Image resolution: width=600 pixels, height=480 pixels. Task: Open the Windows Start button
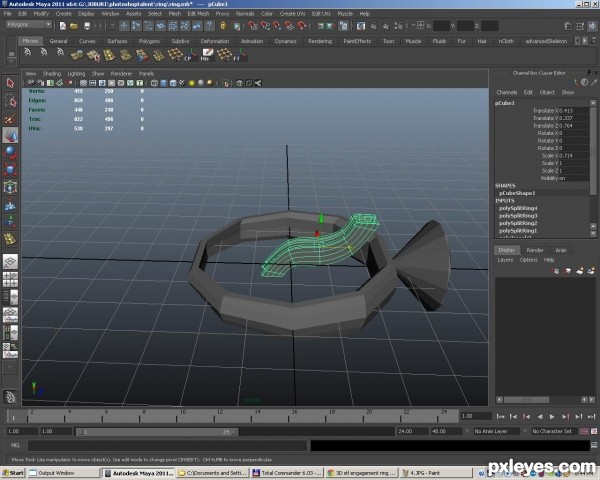(13, 473)
